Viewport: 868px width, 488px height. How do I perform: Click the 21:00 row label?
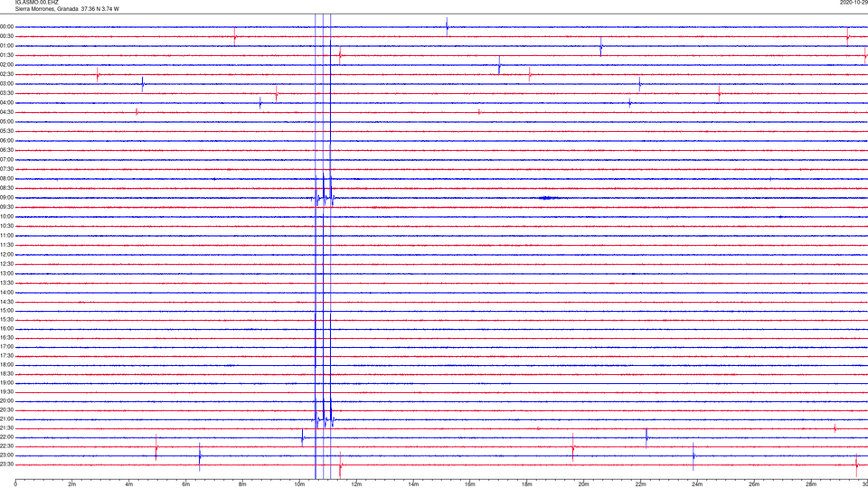tap(6, 418)
